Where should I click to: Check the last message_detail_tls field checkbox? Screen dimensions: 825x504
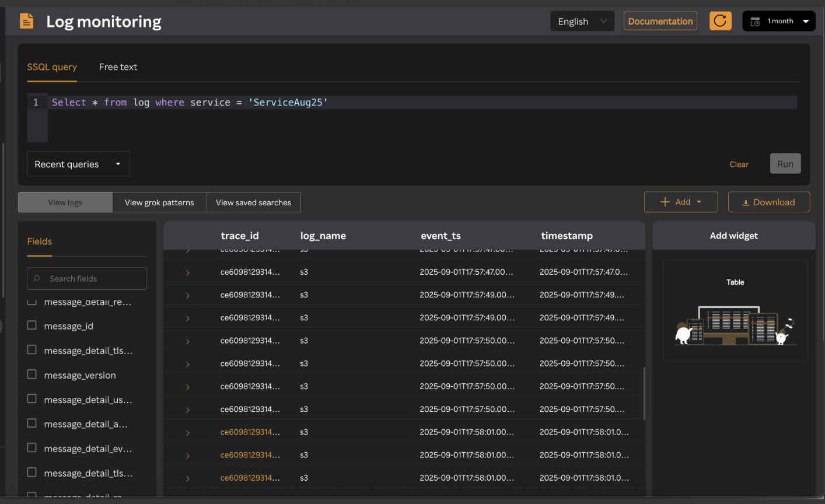pyautogui.click(x=32, y=473)
